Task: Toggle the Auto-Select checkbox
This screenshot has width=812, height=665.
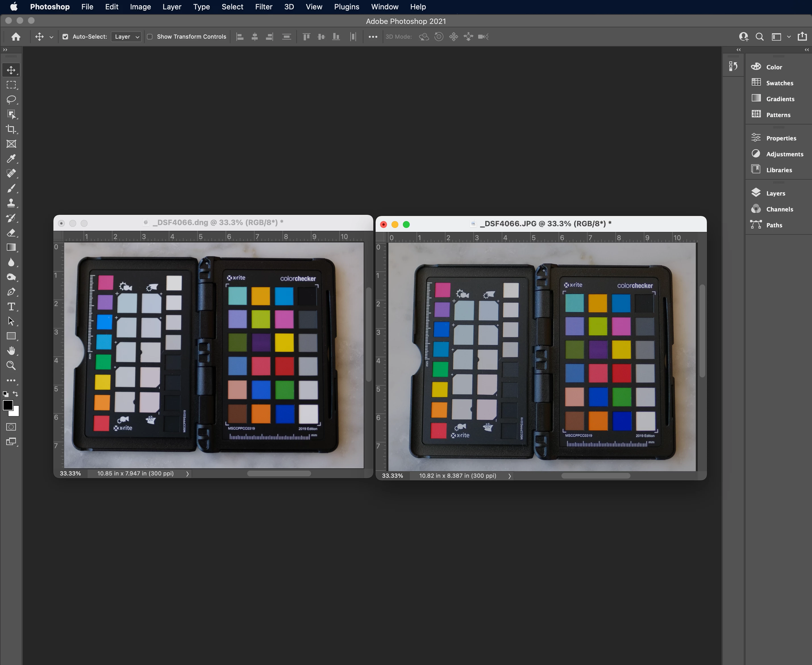Action: pyautogui.click(x=66, y=37)
